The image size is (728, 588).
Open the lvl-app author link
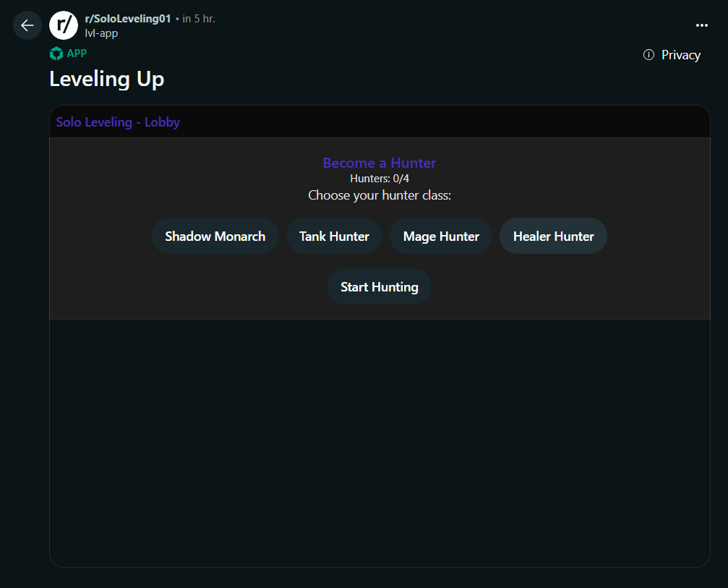tap(101, 33)
